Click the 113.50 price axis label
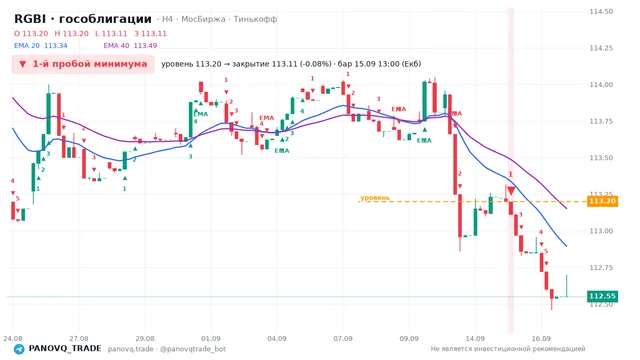The image size is (640, 360). coord(601,158)
